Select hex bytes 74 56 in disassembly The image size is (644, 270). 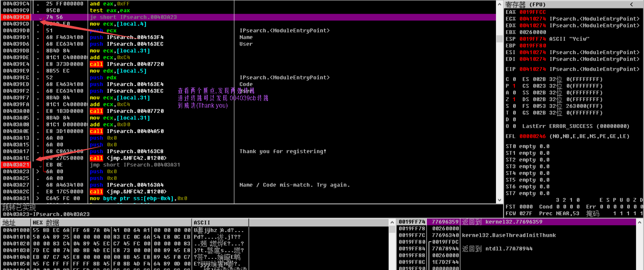click(x=54, y=17)
